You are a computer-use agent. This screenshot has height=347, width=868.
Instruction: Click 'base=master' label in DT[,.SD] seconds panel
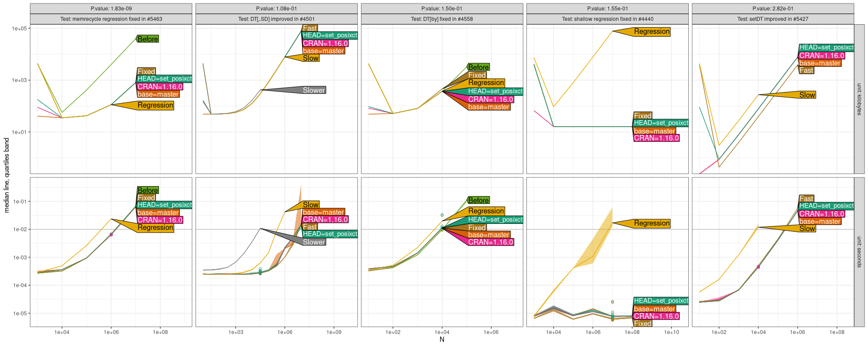point(323,213)
